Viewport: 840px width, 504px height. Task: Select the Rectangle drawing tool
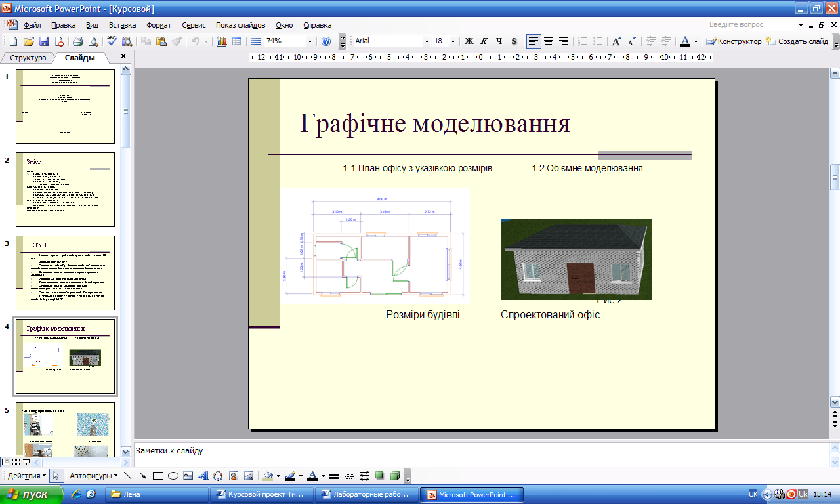coord(157,476)
